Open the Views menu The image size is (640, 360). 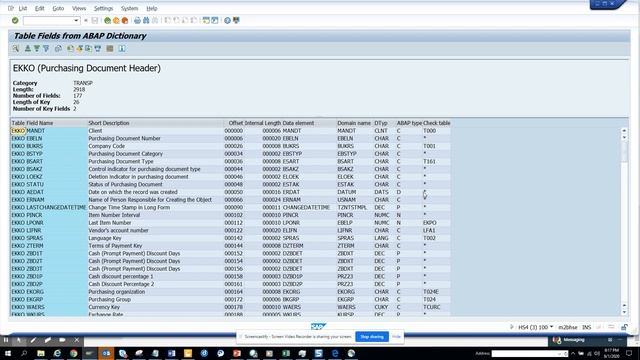79,8
